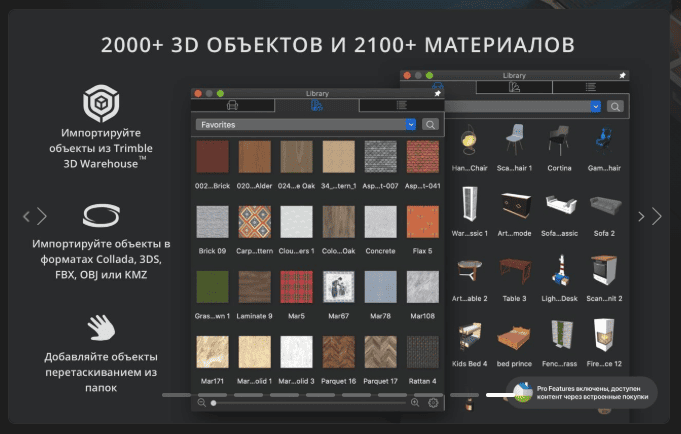
Task: Click the zoom out magnifier in front Library
Action: pyautogui.click(x=202, y=403)
